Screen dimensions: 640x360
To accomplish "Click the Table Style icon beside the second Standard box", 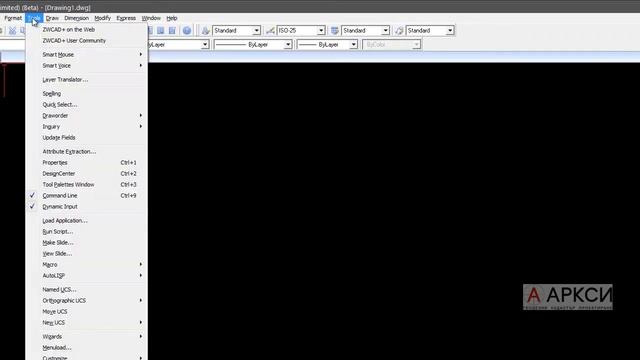I will [335, 31].
